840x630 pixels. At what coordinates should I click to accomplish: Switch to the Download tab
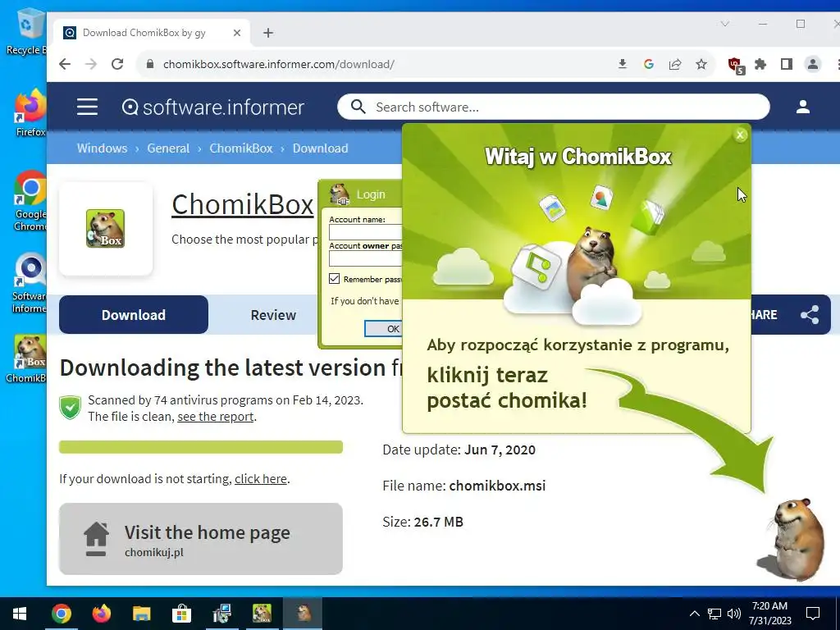134,315
